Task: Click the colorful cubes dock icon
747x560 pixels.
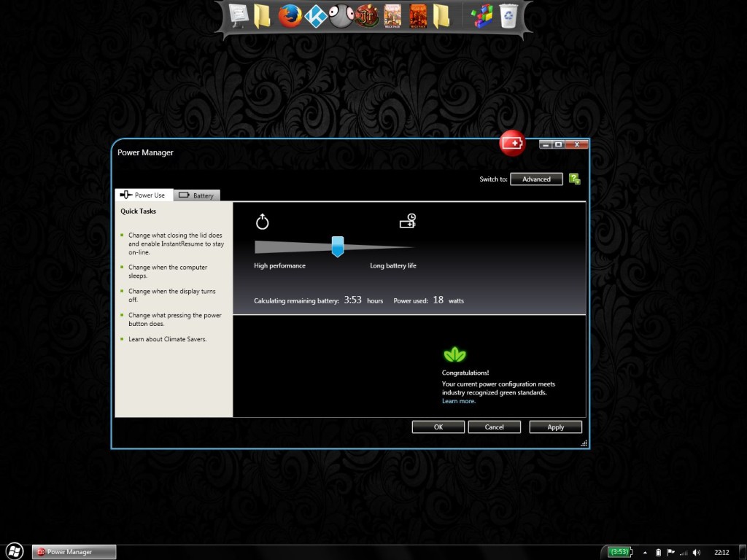Action: [481, 16]
